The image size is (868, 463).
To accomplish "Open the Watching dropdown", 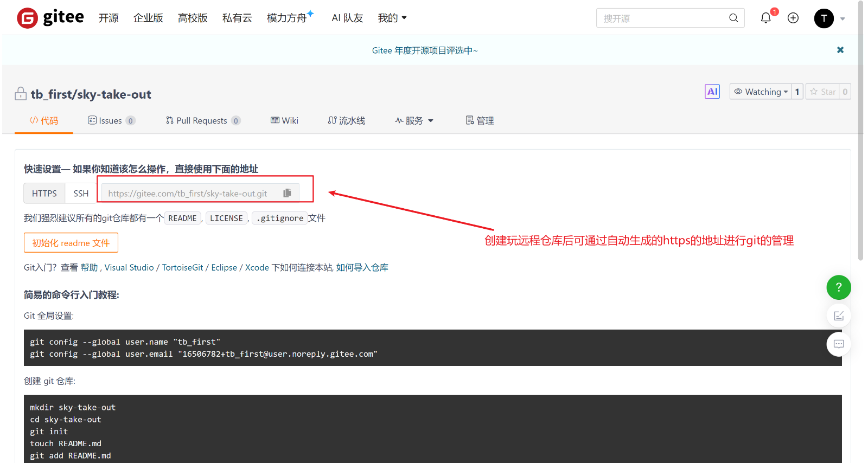I will (761, 92).
